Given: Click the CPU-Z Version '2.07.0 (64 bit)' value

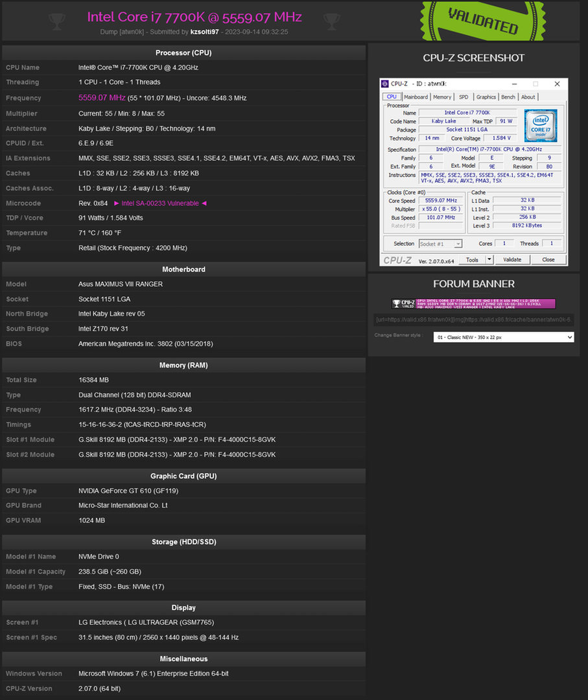Looking at the screenshot, I should tap(100, 688).
